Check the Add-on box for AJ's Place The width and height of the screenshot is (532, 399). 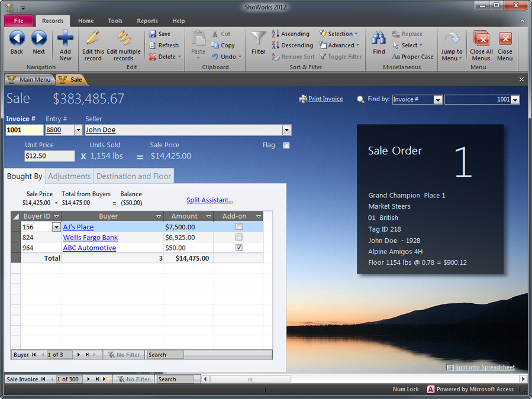point(238,226)
